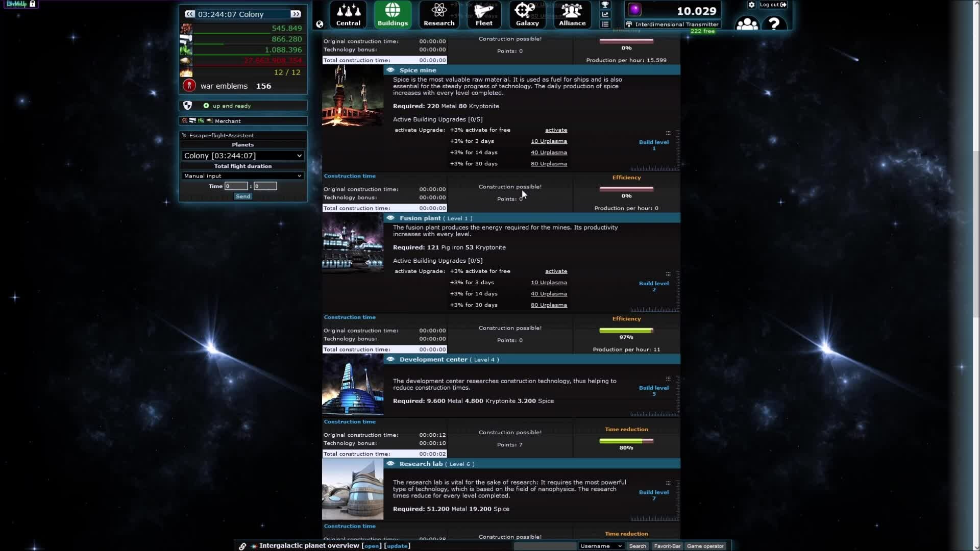This screenshot has width=980, height=551.
Task: Open Username search type dropdown
Action: pyautogui.click(x=601, y=546)
